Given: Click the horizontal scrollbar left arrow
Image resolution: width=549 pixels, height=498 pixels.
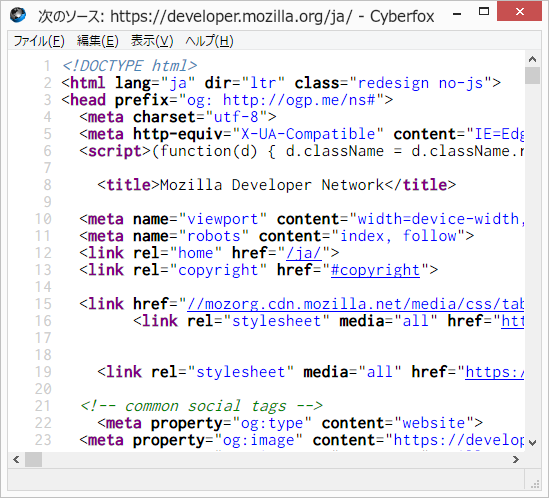Looking at the screenshot, I should coord(16,459).
